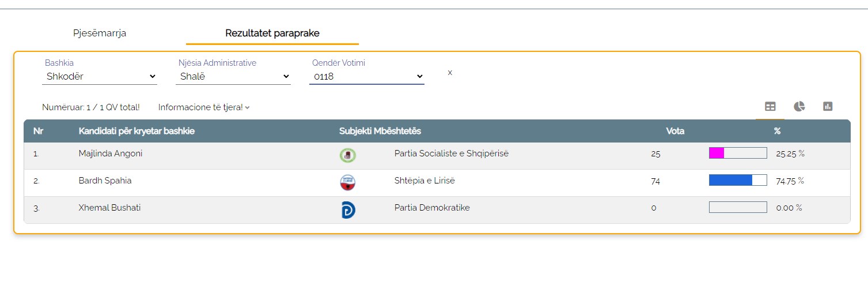Image resolution: width=868 pixels, height=281 pixels.
Task: Clear filters with the x icon
Action: point(450,72)
